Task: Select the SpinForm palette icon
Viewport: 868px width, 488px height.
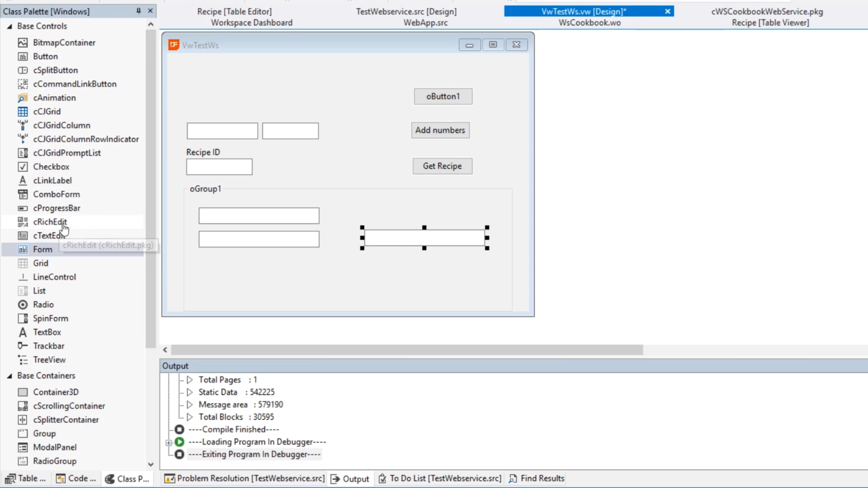Action: (23, 319)
